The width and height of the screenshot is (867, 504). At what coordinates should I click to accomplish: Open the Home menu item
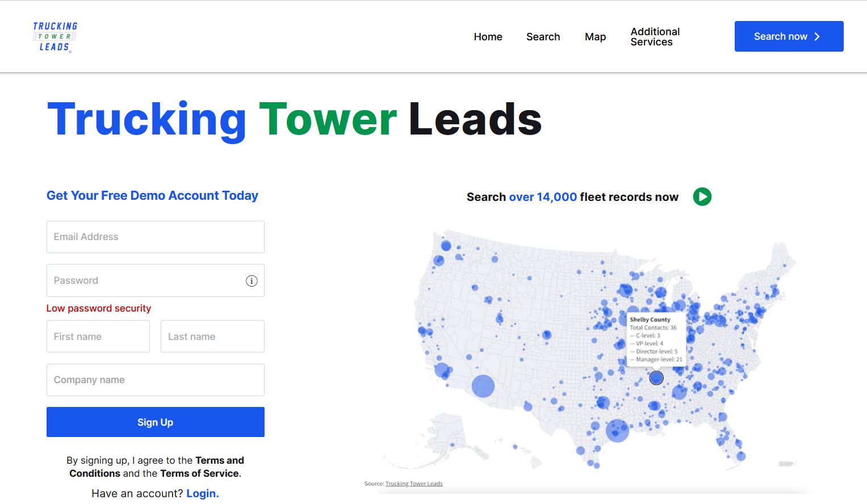[x=488, y=37]
